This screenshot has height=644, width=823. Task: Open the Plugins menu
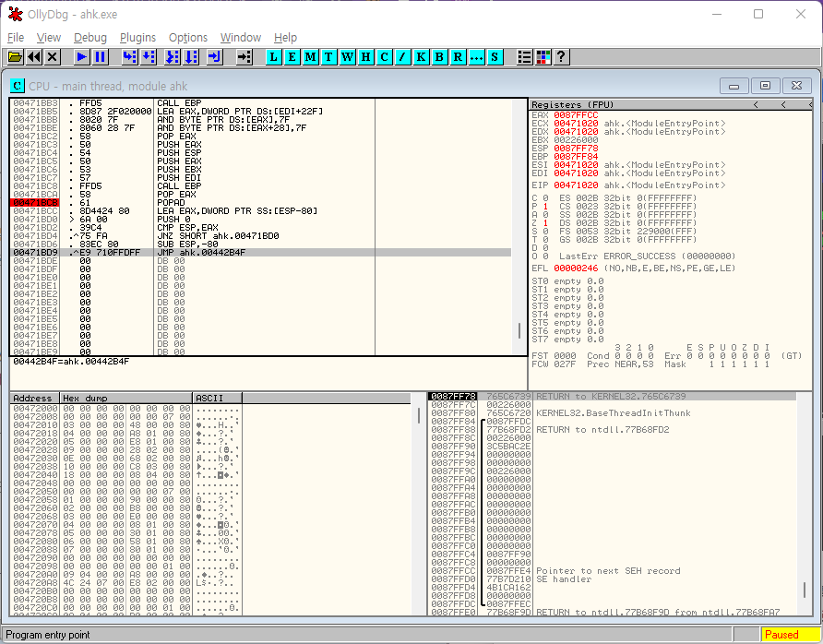(x=137, y=38)
